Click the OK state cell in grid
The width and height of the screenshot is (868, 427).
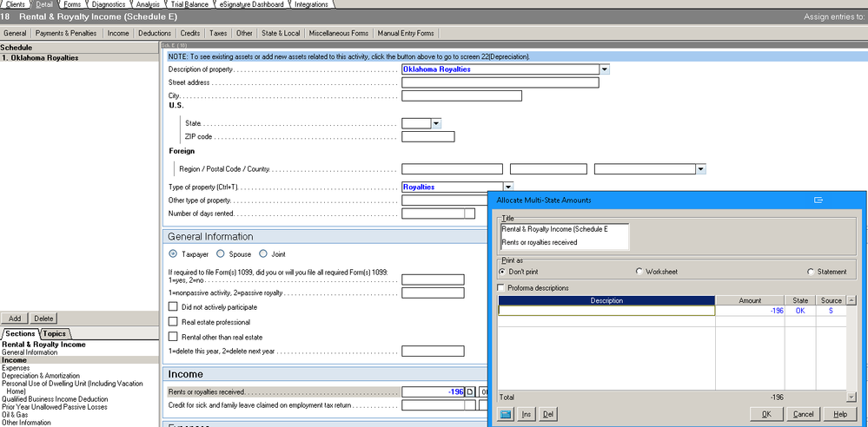800,311
